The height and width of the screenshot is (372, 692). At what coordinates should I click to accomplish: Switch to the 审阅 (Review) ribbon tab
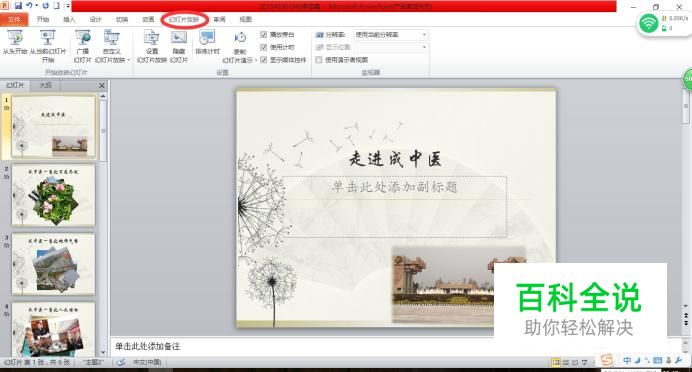pos(219,19)
